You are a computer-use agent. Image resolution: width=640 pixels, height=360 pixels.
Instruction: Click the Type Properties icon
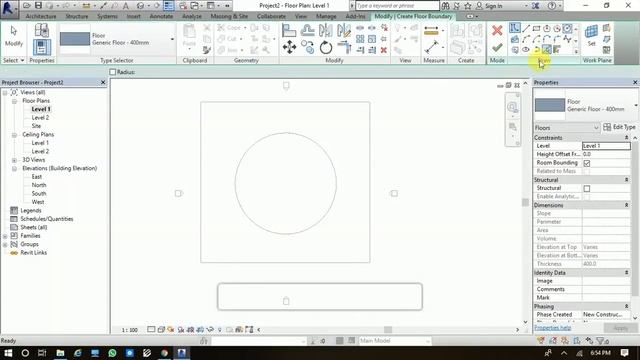pyautogui.click(x=42, y=30)
